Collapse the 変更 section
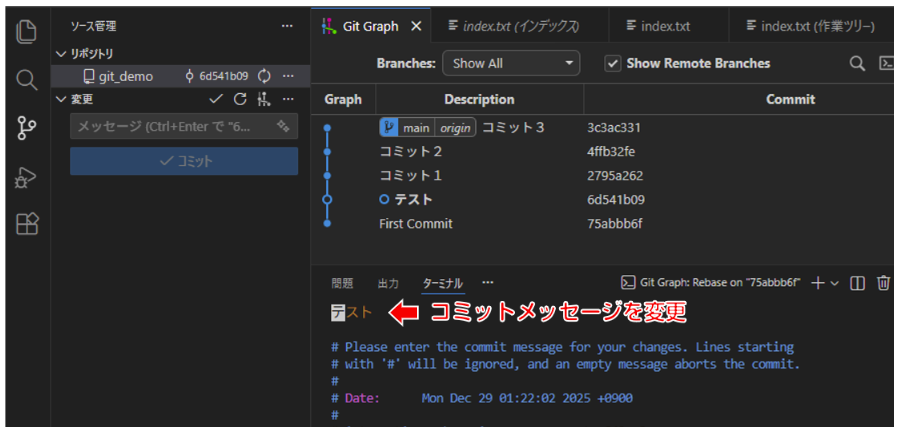Viewport: 900px width, 427px height. coord(62,99)
